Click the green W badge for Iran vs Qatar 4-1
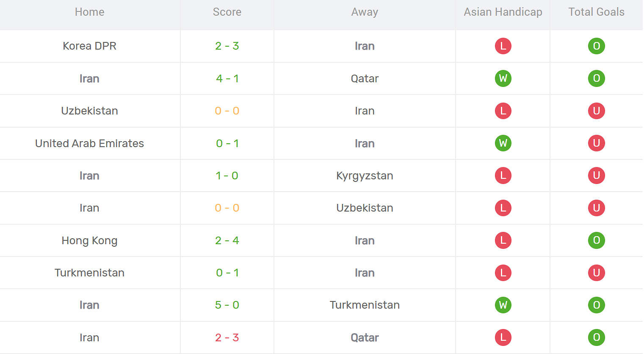 pyautogui.click(x=503, y=78)
